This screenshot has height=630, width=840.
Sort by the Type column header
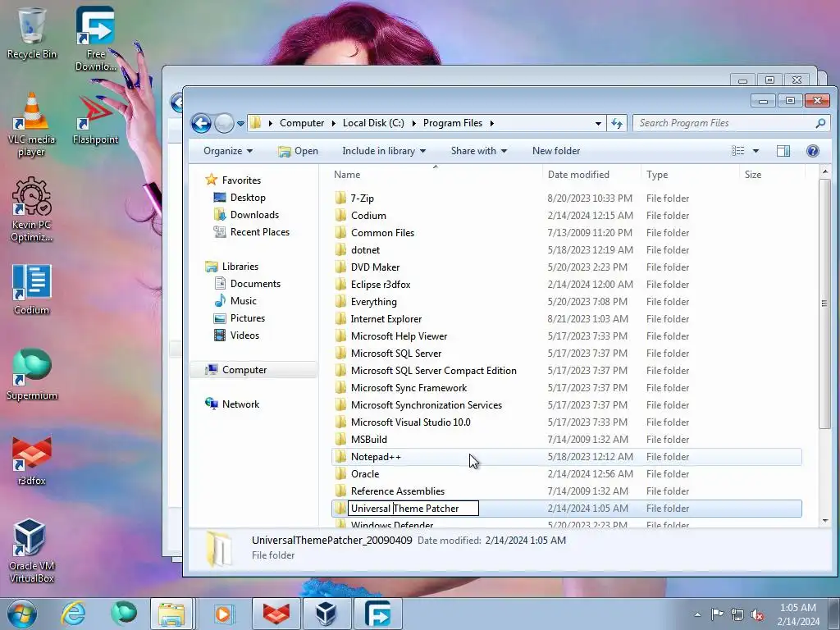click(689, 175)
